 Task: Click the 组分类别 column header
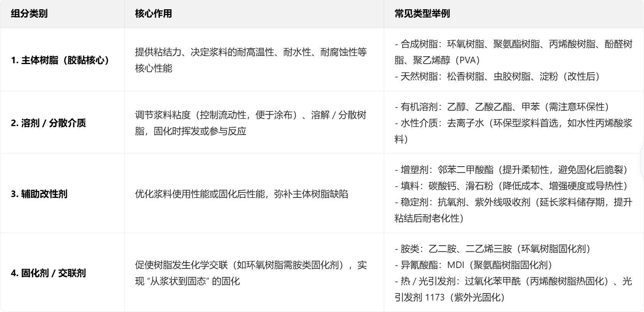[29, 14]
